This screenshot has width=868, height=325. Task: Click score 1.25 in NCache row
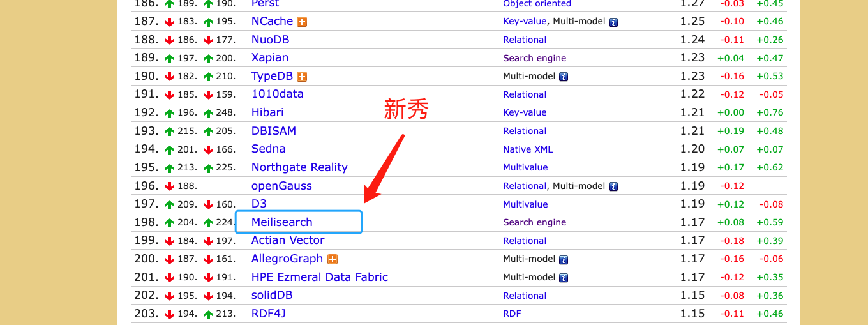click(x=692, y=21)
